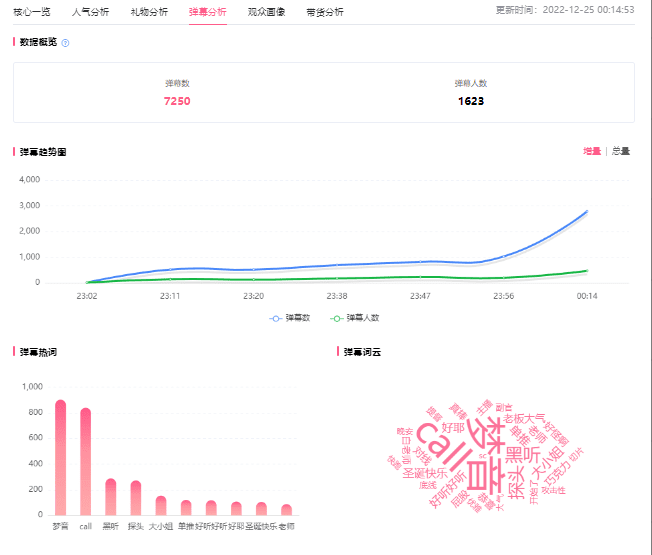Click 老板大气 in the word cloud
652x555 pixels.
coord(524,418)
